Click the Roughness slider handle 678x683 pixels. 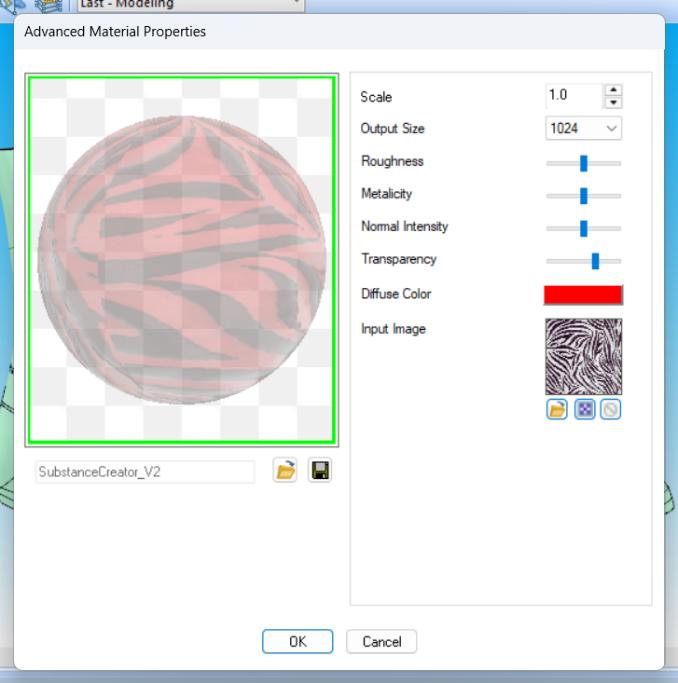click(x=584, y=163)
